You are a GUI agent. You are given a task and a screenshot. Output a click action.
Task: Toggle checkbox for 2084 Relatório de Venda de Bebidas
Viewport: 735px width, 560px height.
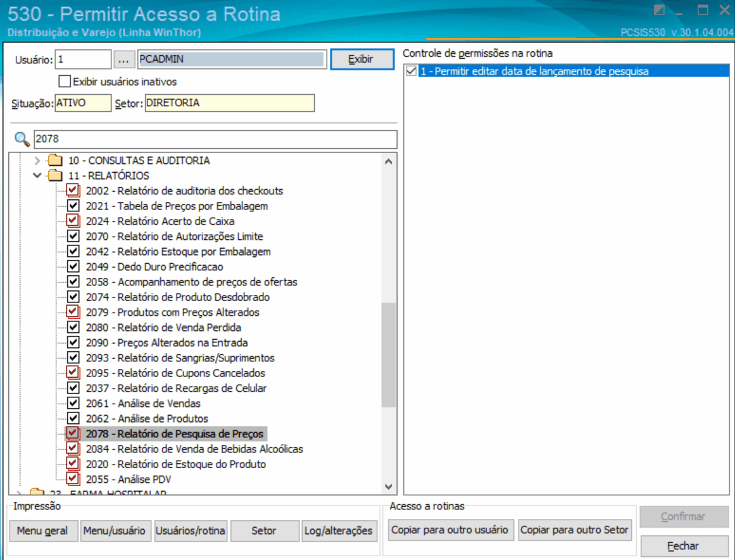73,449
